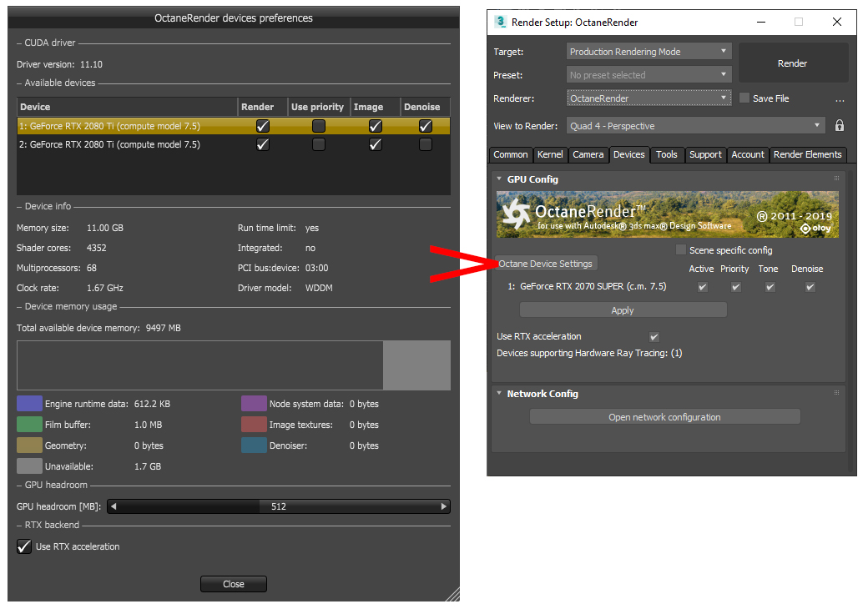The height and width of the screenshot is (609, 868).
Task: Toggle Use priority checkbox for device 1
Action: click(318, 126)
